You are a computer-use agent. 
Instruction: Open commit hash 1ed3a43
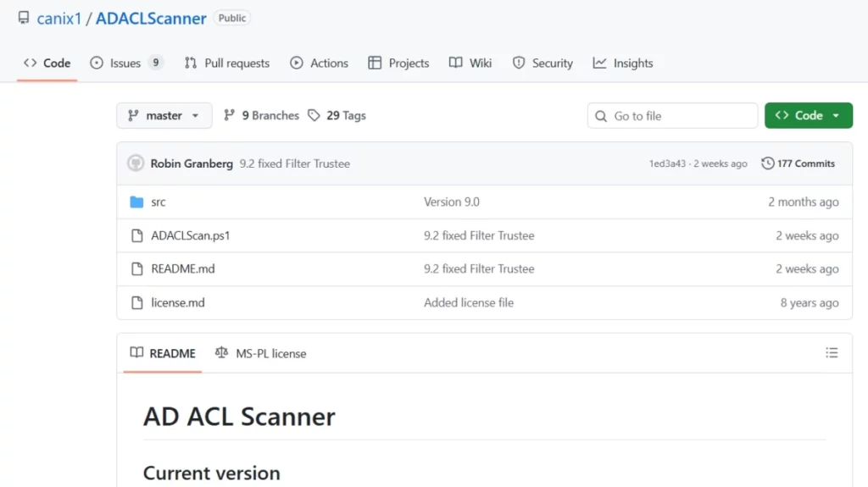667,163
